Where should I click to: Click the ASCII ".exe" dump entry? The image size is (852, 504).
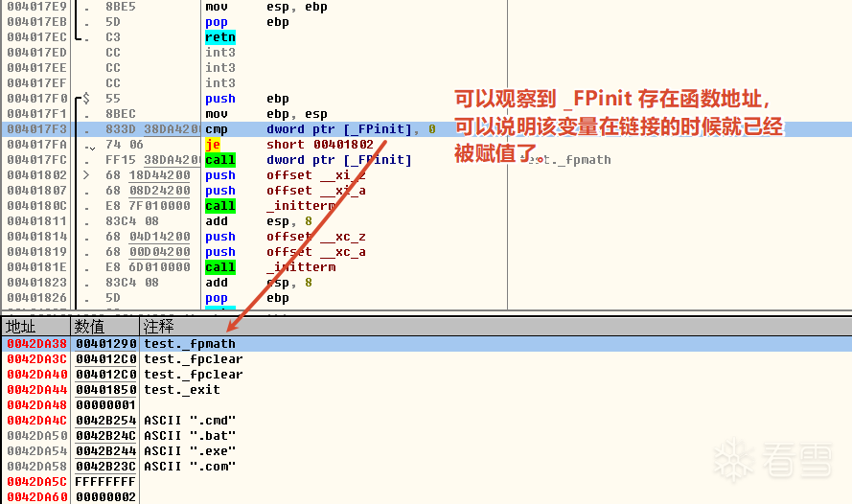[190, 450]
